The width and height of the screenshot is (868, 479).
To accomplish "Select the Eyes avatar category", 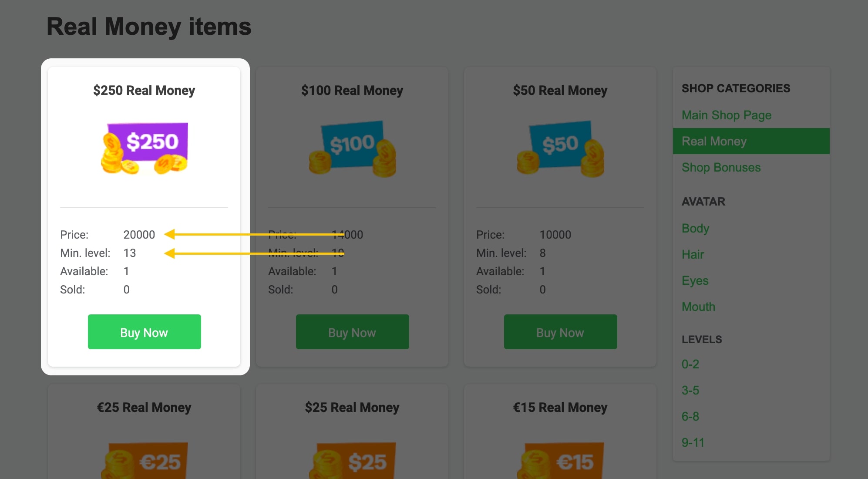I will [695, 280].
